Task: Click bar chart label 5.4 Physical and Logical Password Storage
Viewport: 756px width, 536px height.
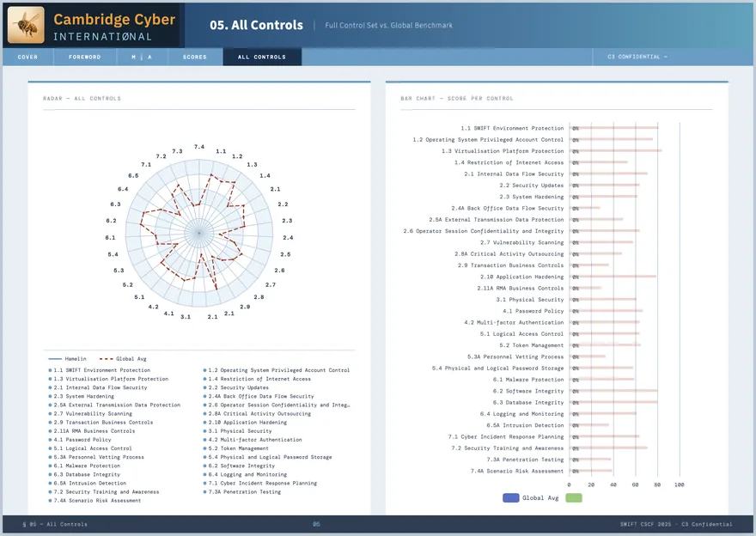Action: pyautogui.click(x=497, y=368)
